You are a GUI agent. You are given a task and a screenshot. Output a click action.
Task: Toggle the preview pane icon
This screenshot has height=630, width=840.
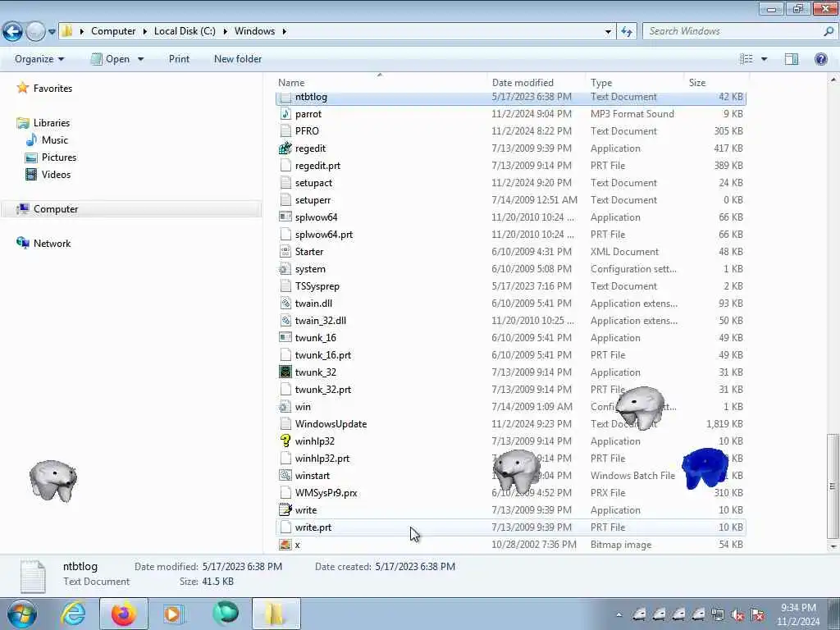pyautogui.click(x=792, y=59)
